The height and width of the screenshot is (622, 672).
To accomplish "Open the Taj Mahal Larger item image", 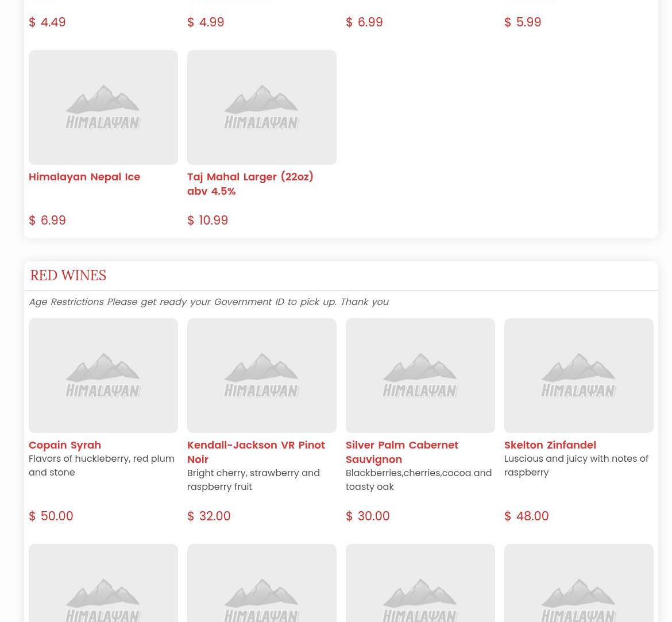I will click(x=261, y=107).
